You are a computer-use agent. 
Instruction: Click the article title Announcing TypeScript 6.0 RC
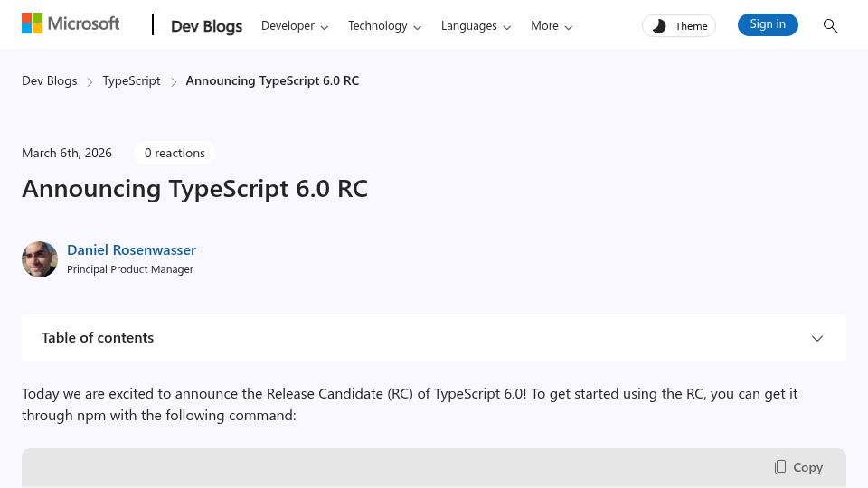click(194, 189)
